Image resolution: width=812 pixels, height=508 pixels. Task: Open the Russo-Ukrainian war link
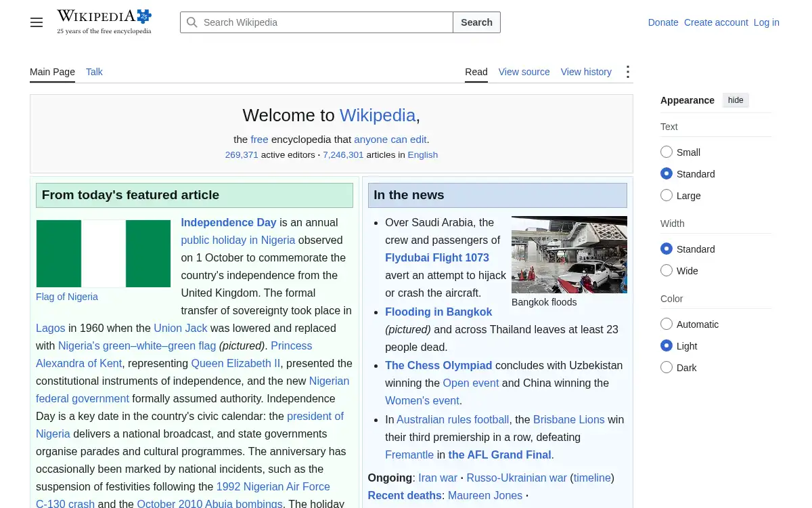(516, 478)
